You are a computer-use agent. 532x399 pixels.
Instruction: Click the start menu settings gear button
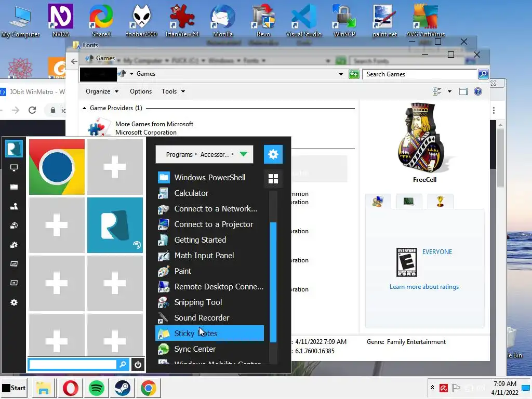tap(273, 154)
